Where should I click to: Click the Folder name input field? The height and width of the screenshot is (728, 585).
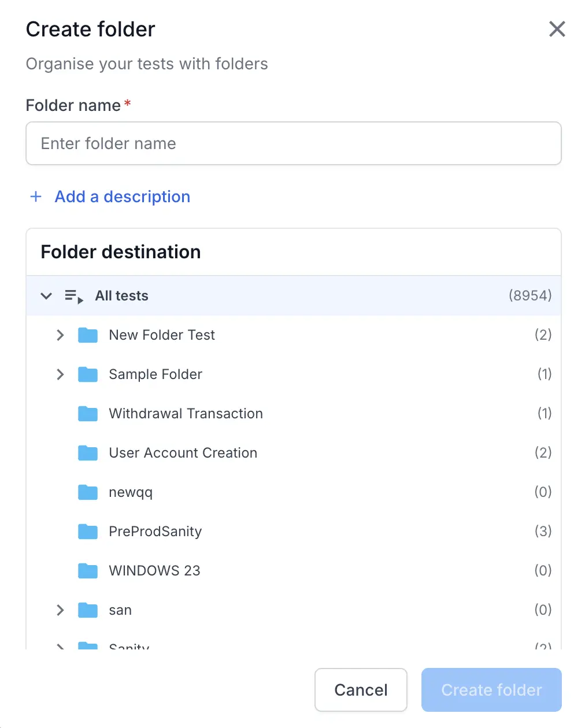point(294,143)
